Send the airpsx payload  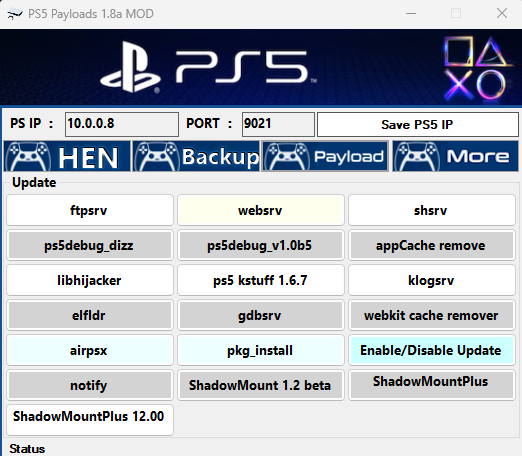click(x=90, y=350)
